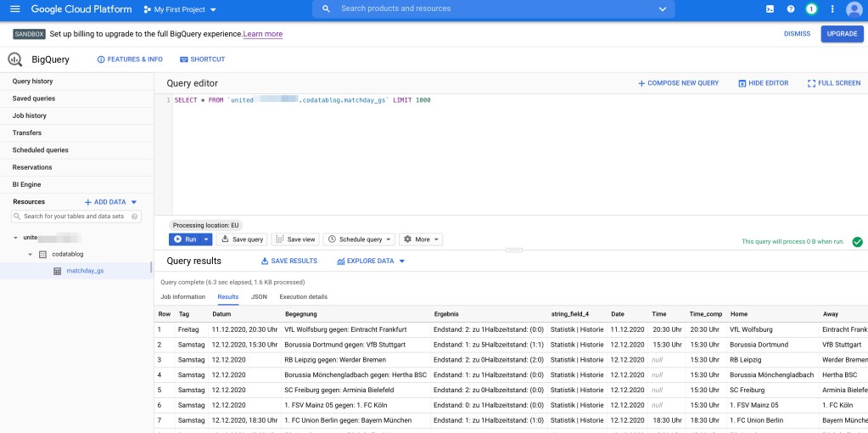The image size is (868, 433).
Task: Click help icon in resources search box
Action: 135,216
